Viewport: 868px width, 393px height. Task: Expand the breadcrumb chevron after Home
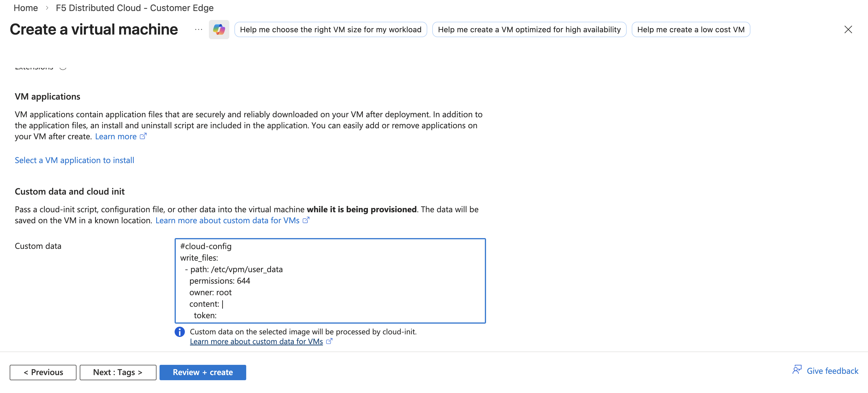[x=47, y=8]
